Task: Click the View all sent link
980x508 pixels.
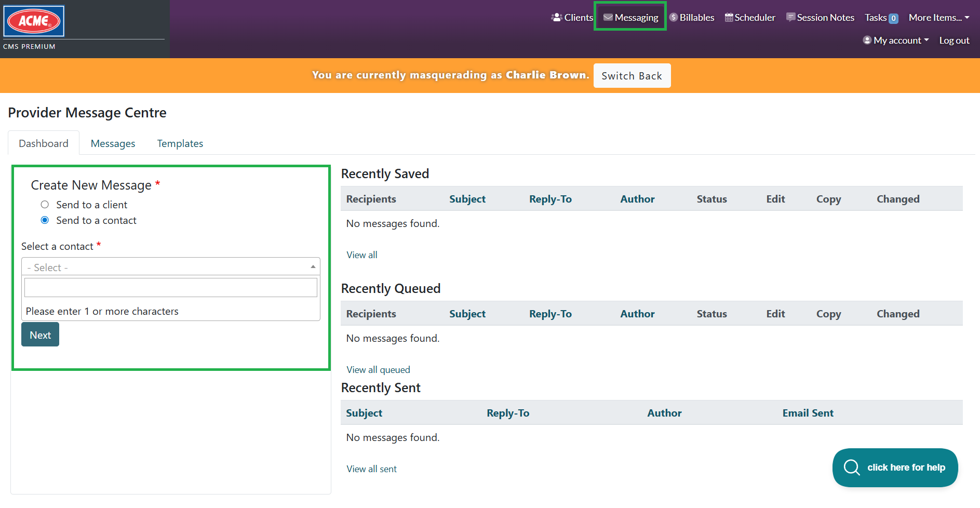Action: click(x=372, y=469)
